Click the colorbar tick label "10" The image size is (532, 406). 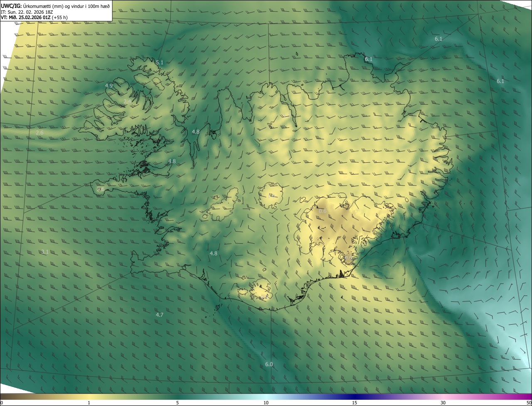click(266, 403)
